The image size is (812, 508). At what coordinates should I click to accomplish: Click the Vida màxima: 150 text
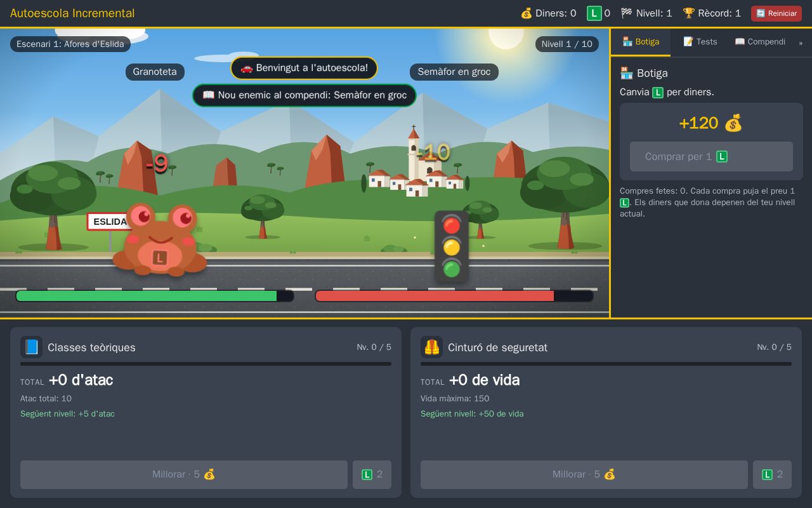tap(455, 399)
